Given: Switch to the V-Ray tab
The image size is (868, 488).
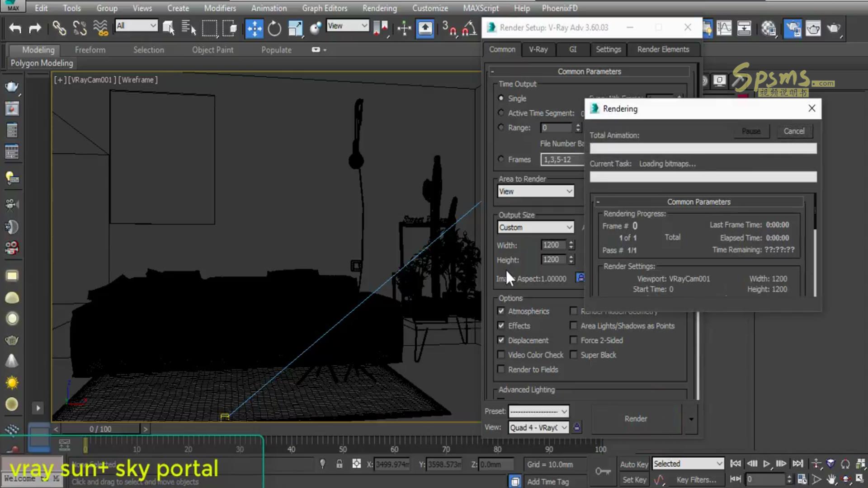Looking at the screenshot, I should click(x=538, y=49).
